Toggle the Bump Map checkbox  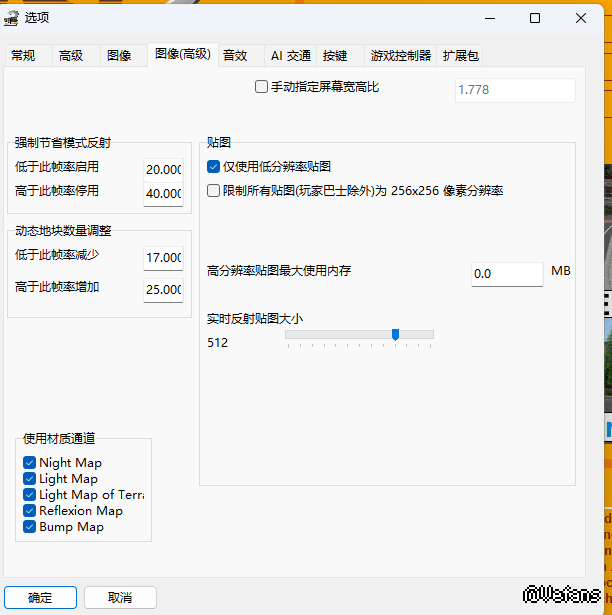tap(29, 527)
